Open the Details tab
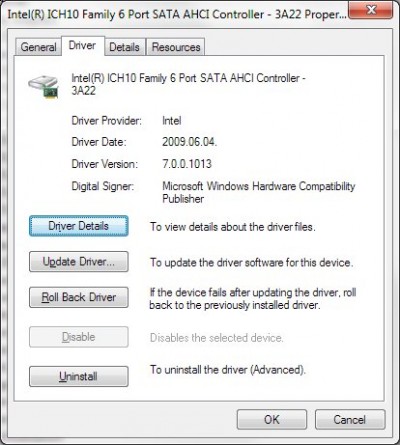 coord(124,47)
